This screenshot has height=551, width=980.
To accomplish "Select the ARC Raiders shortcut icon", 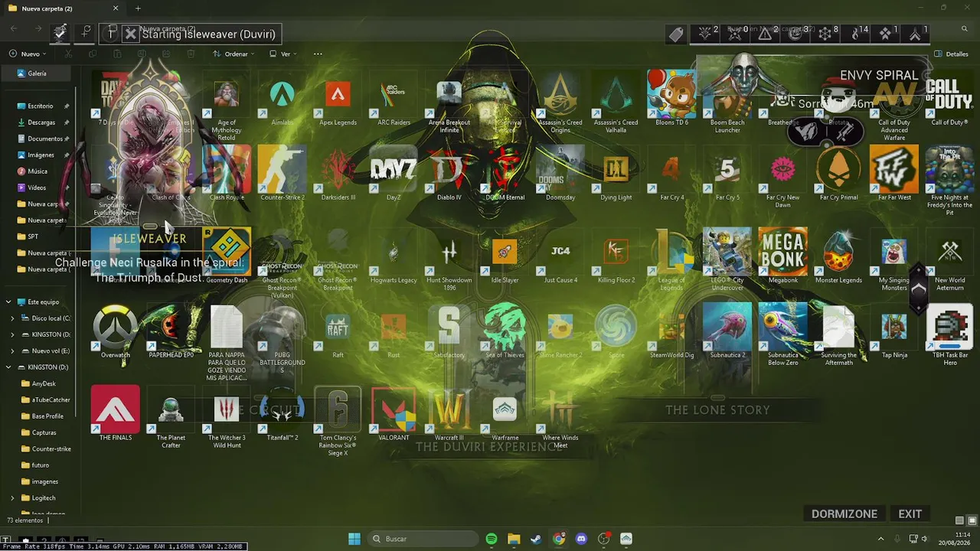I will 394,99.
